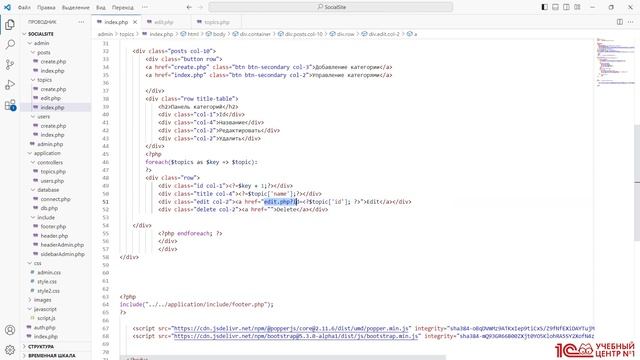Open Explorer panel More Actions ellipsis
640x360 pixels.
(x=81, y=22)
